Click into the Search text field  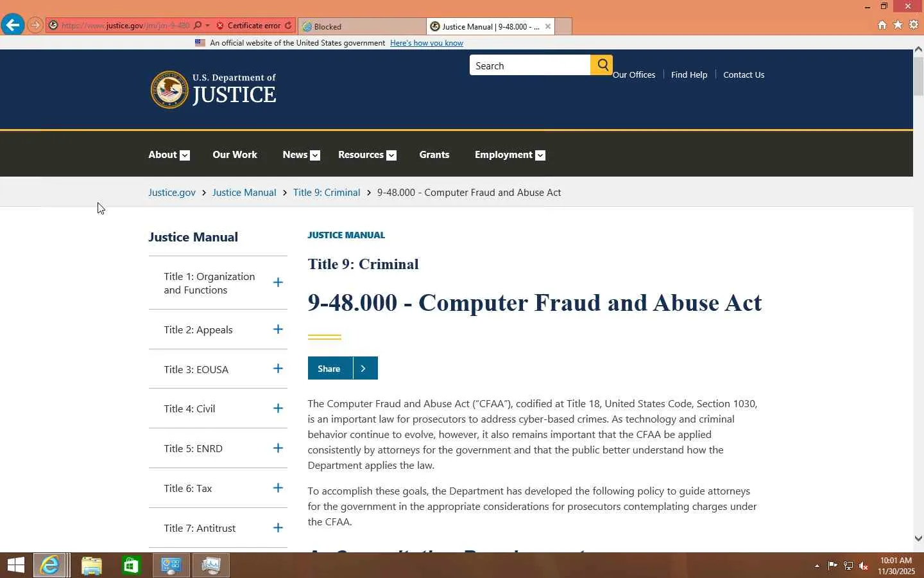point(530,66)
